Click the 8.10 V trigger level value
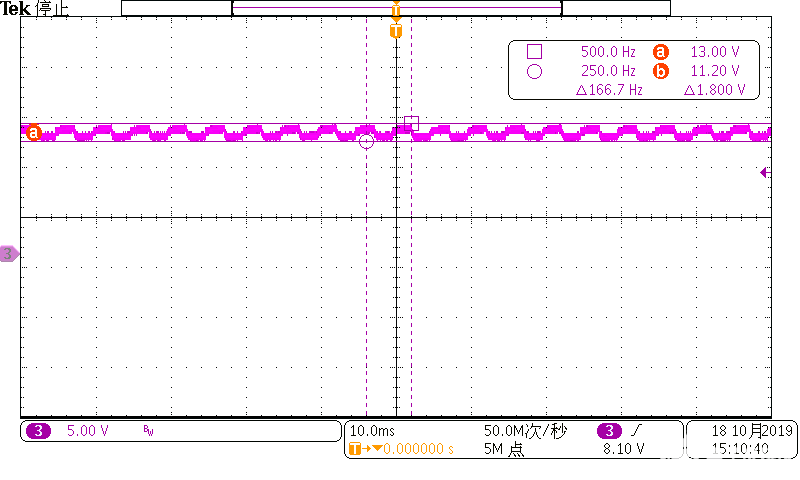Screen dimensions: 800x480 pos(623,449)
